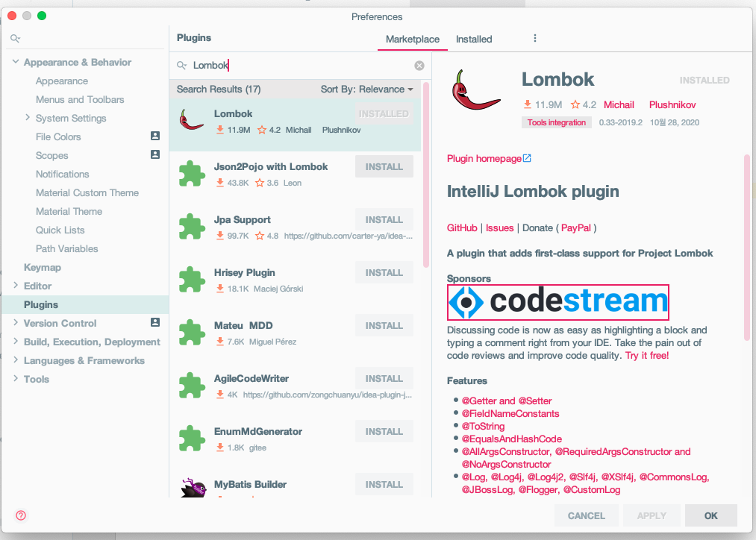Click the external link icon beside Plugin homepage
This screenshot has height=540, width=756.
coord(527,158)
